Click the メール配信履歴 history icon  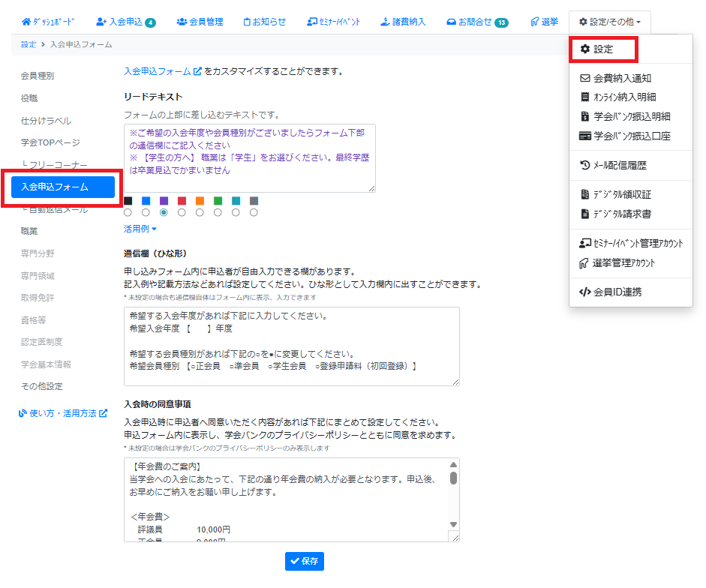pyautogui.click(x=585, y=166)
